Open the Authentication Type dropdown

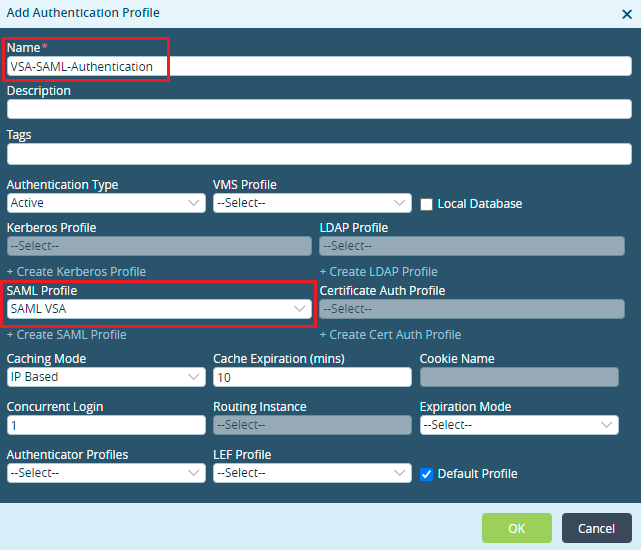(x=106, y=203)
